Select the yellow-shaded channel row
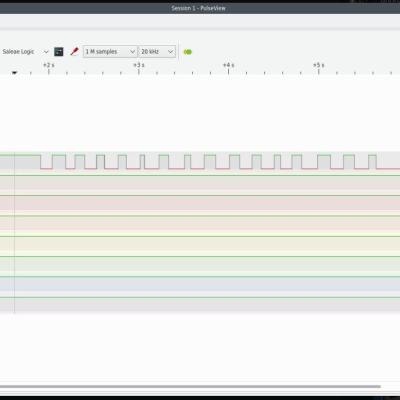 [x=200, y=243]
